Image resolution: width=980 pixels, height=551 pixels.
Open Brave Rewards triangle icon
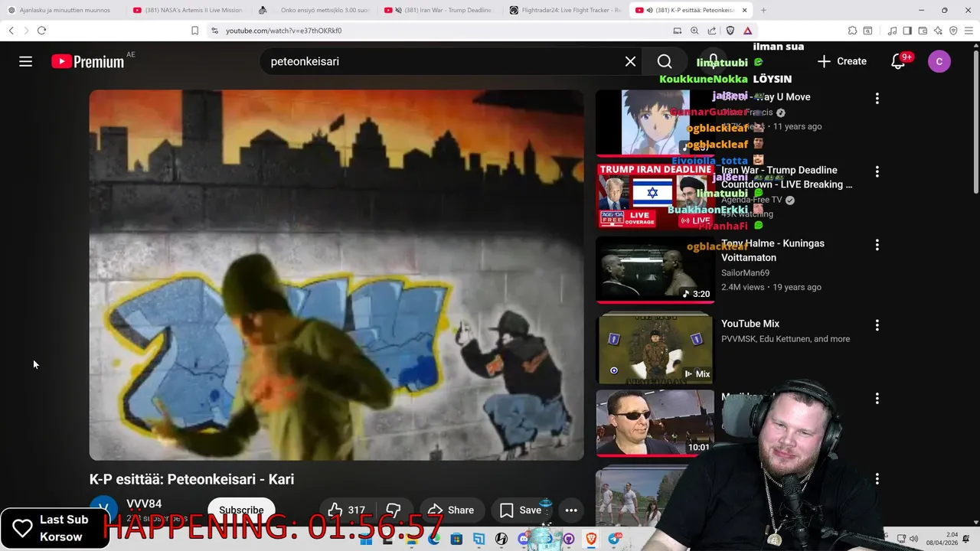pos(747,31)
